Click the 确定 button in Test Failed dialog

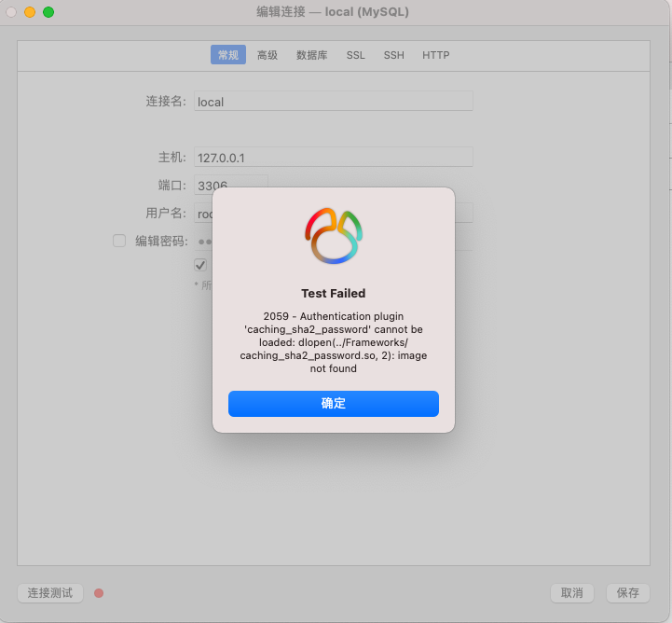[334, 404]
